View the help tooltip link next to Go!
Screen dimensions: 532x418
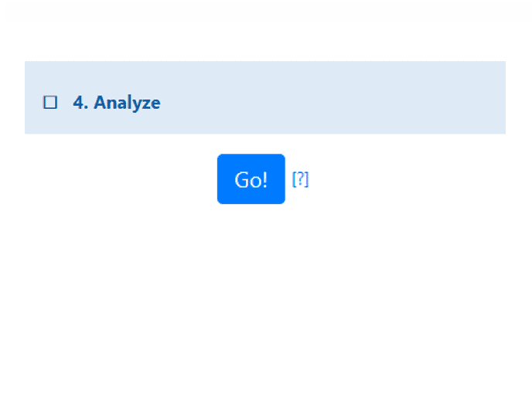[300, 179]
